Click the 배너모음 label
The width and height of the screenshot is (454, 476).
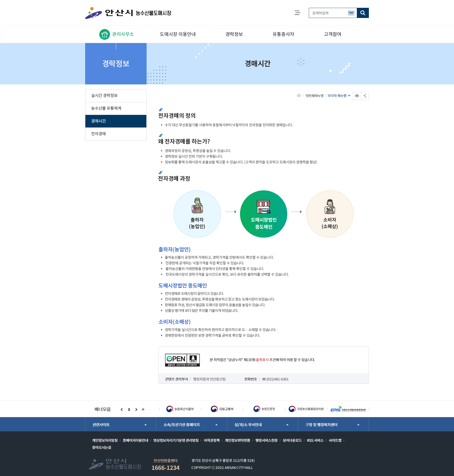[x=103, y=409]
